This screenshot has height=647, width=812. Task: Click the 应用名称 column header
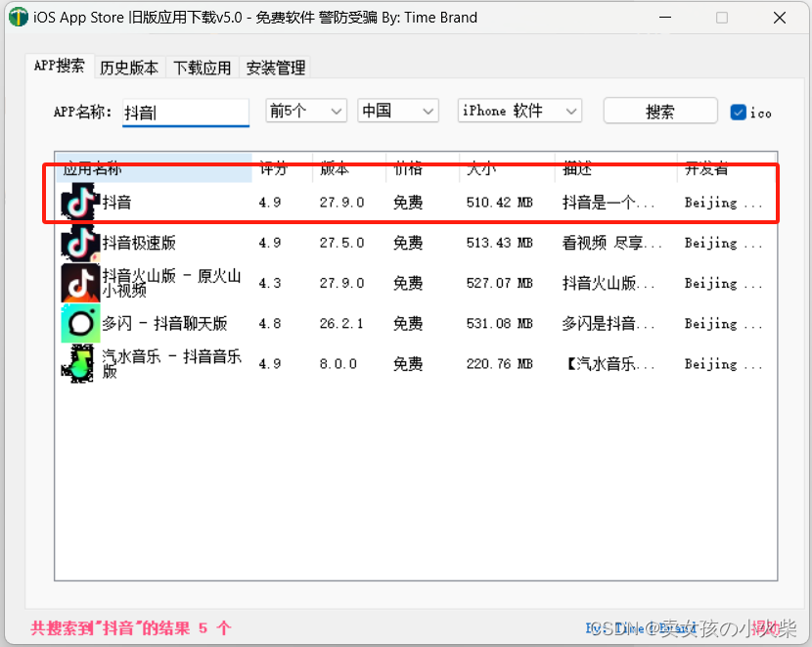154,167
